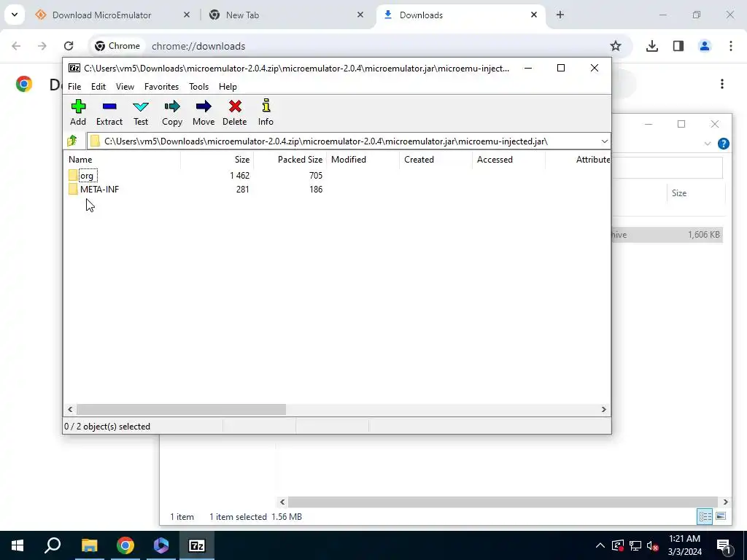
Task: Sort by the Accessed column
Action: (508, 160)
